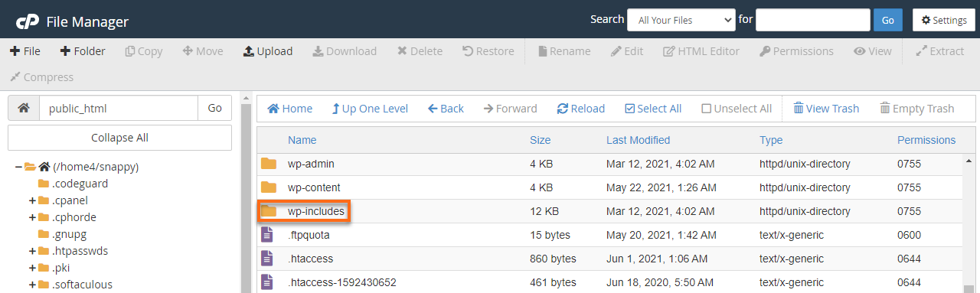Click the path Go button

click(x=214, y=108)
